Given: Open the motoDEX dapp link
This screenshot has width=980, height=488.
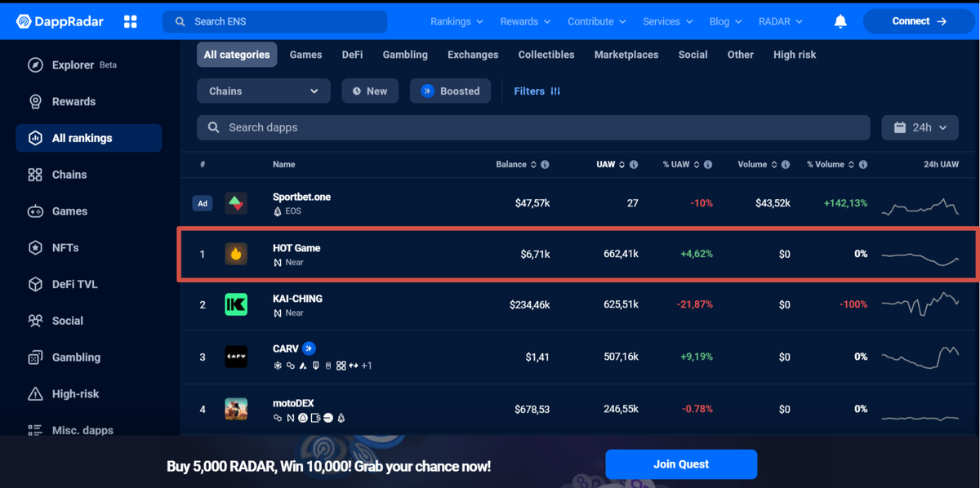Looking at the screenshot, I should [293, 403].
